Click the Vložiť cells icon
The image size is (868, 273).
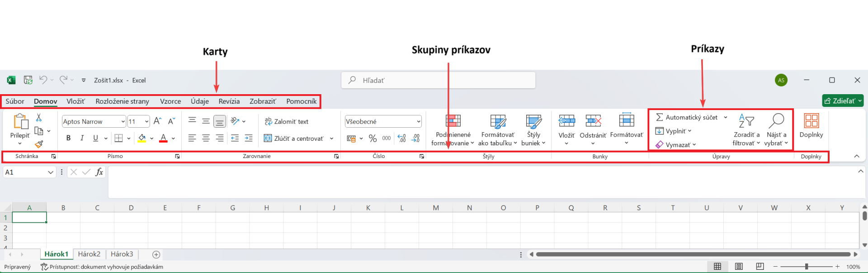pyautogui.click(x=566, y=120)
